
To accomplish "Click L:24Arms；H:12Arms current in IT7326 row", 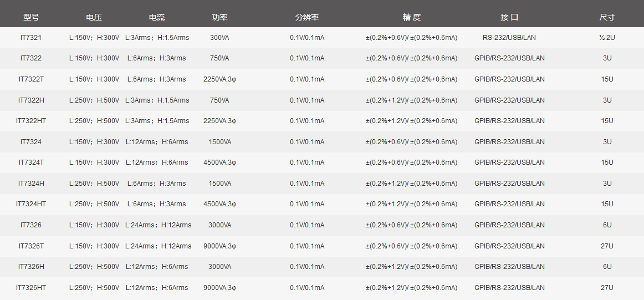I will (x=158, y=225).
